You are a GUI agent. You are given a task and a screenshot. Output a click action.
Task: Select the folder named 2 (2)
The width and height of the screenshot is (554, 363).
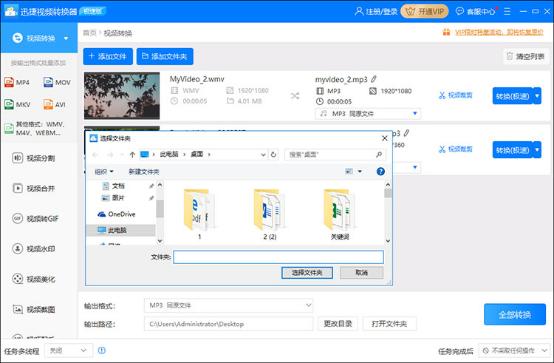pyautogui.click(x=270, y=214)
